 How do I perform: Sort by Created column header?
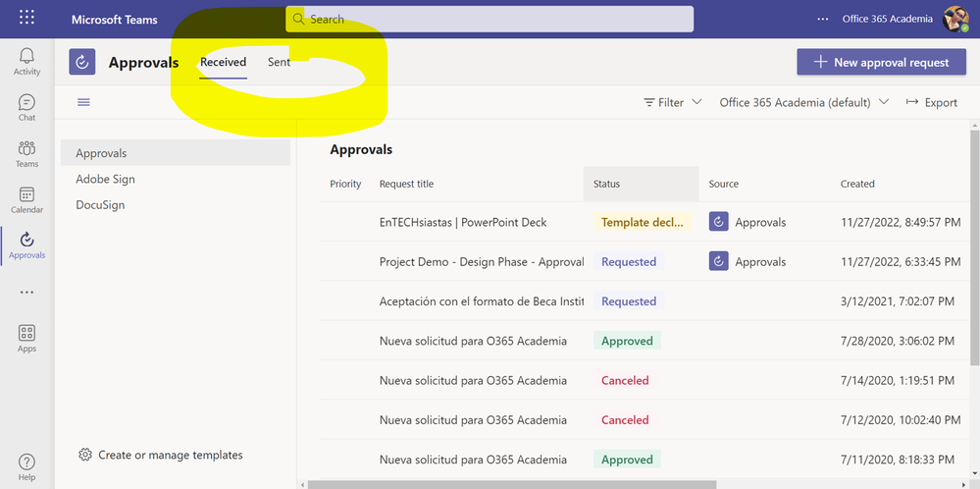pyautogui.click(x=857, y=184)
